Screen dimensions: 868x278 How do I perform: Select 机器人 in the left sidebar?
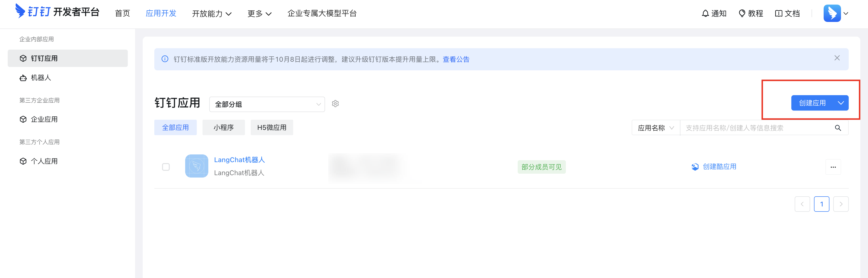pyautogui.click(x=41, y=78)
